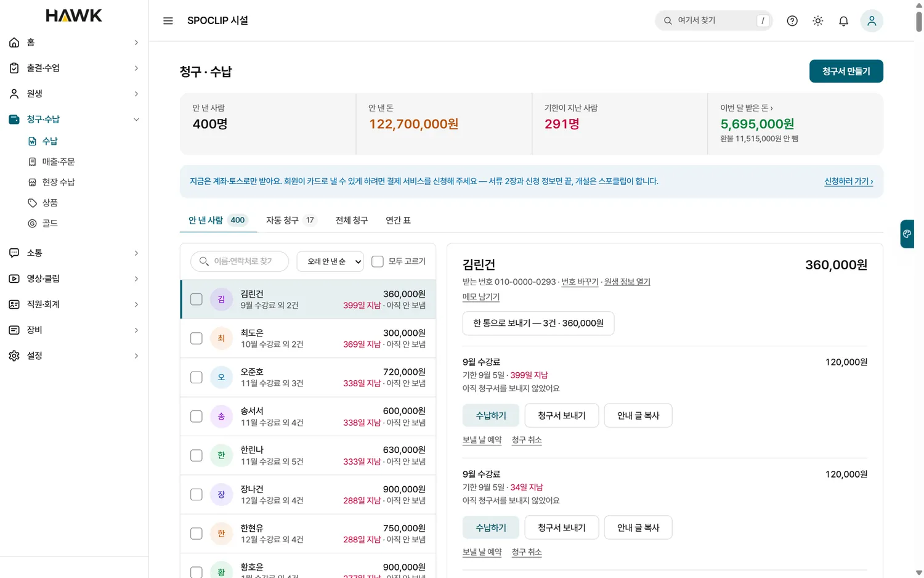Tick the checkbox for 김린건

click(197, 299)
